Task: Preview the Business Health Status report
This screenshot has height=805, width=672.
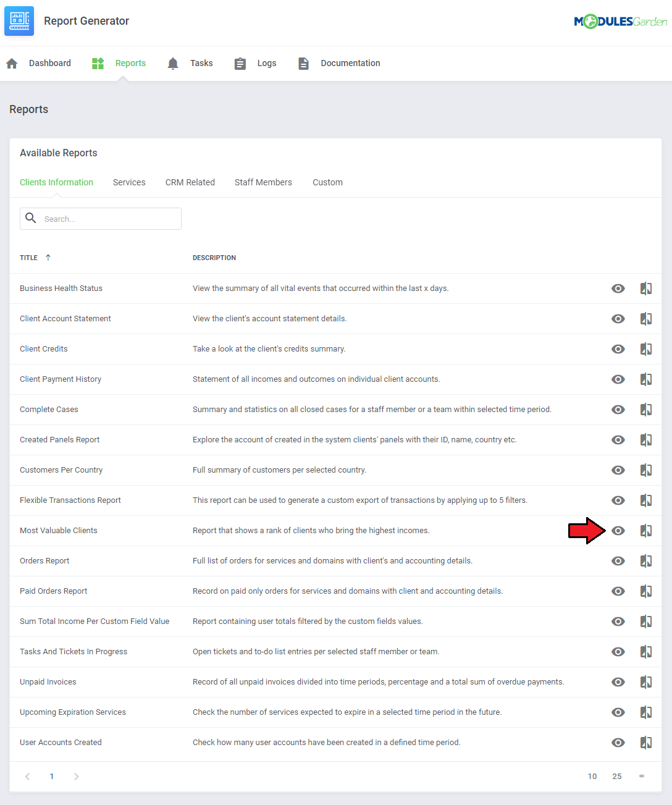Action: [618, 289]
